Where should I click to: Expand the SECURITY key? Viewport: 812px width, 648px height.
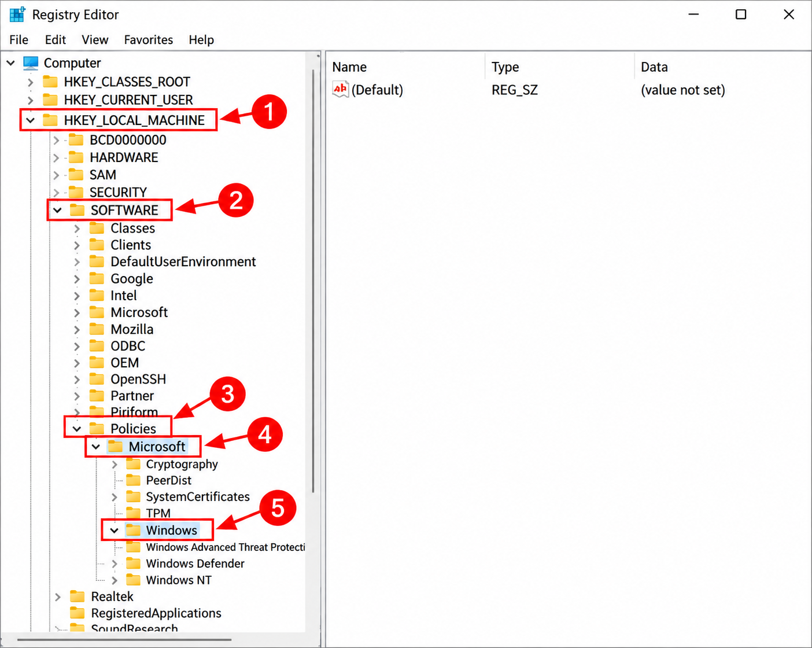point(56,192)
